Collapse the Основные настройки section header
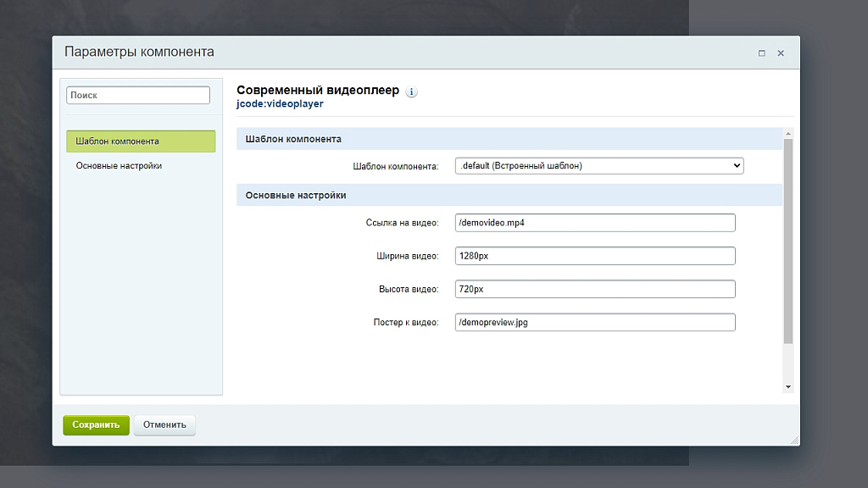Viewport: 868px width, 488px height. (x=509, y=196)
